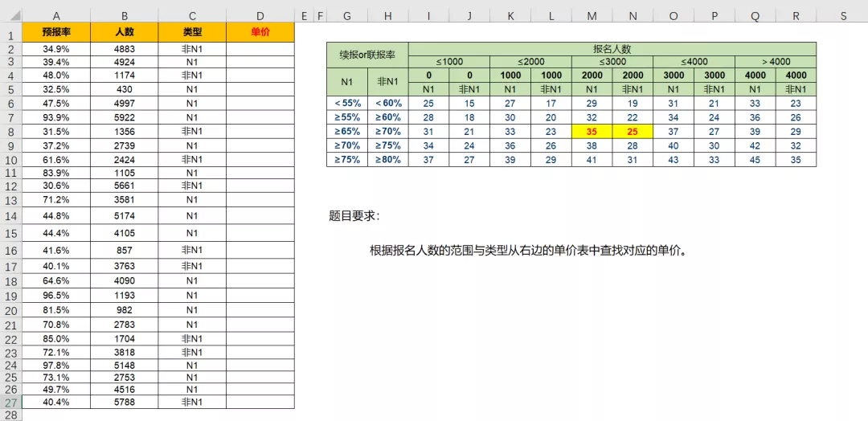This screenshot has width=868, height=421.
Task: Select column E header
Action: [x=304, y=16]
